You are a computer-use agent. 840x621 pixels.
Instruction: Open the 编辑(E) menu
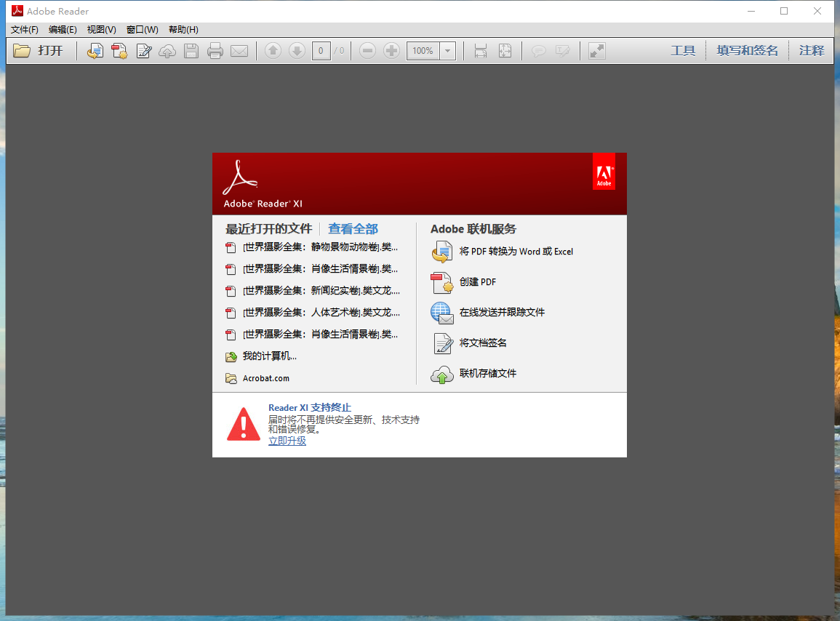tap(63, 30)
